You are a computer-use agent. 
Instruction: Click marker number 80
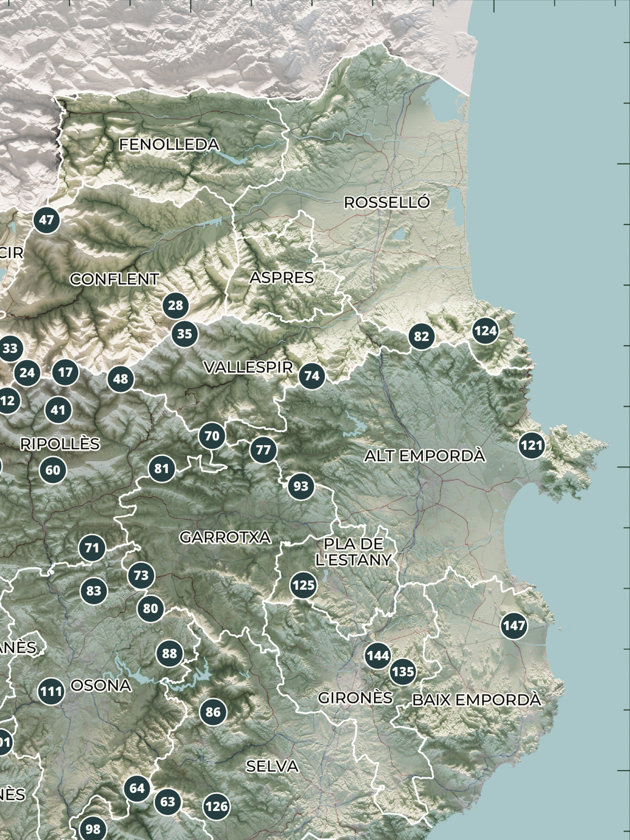(x=151, y=608)
